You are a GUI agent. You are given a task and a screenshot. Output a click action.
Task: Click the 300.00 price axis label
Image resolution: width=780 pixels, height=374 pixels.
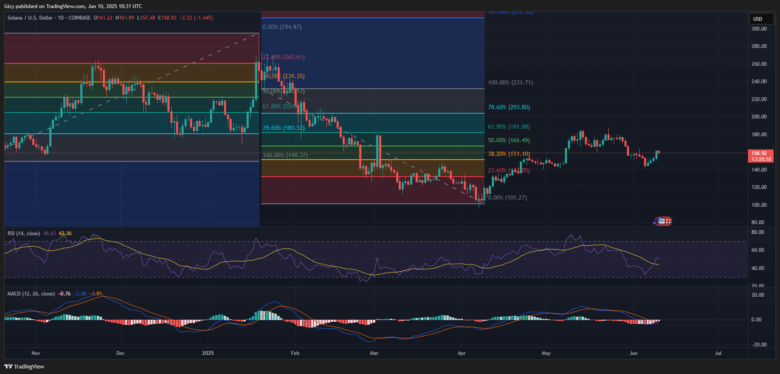[758, 29]
